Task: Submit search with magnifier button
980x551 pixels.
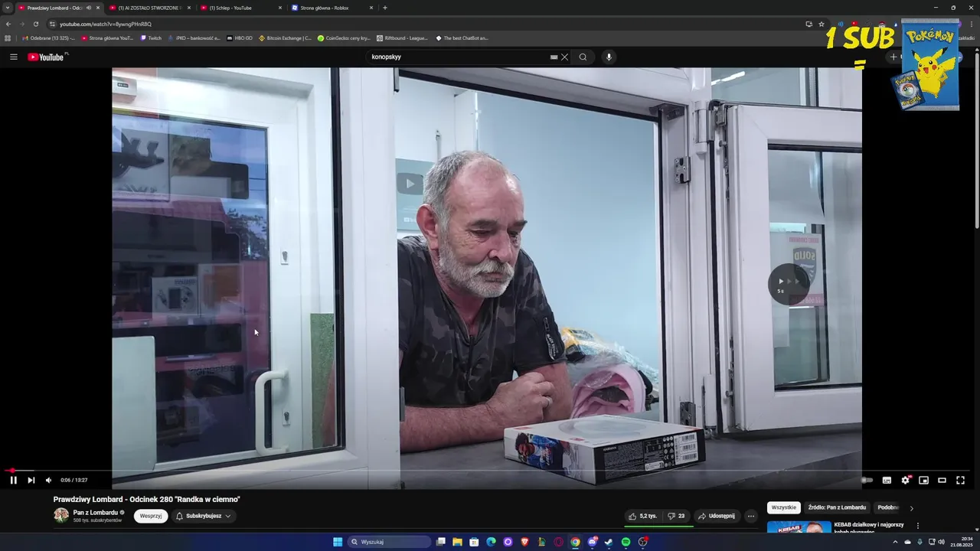Action: pyautogui.click(x=583, y=57)
